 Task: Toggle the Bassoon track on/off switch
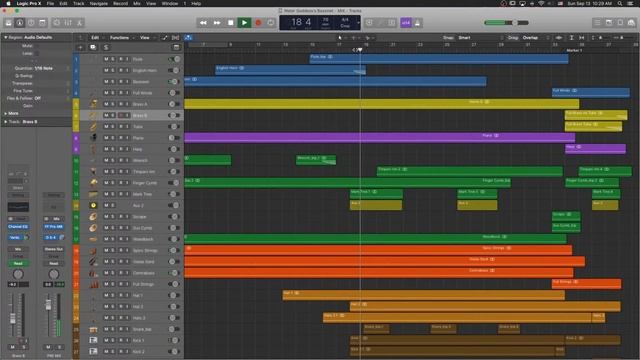point(174,82)
